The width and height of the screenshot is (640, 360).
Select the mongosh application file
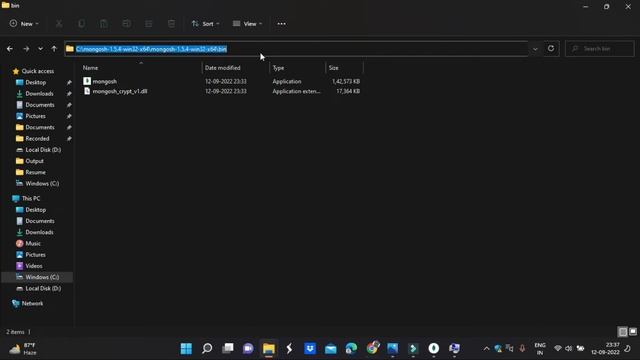(x=104, y=81)
